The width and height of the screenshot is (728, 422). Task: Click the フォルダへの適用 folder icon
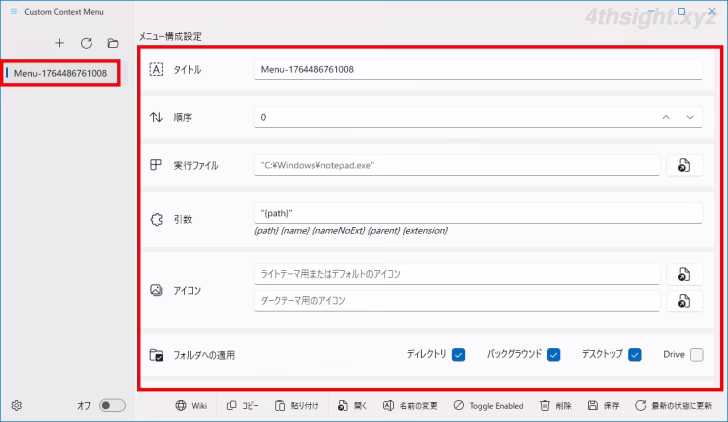156,355
